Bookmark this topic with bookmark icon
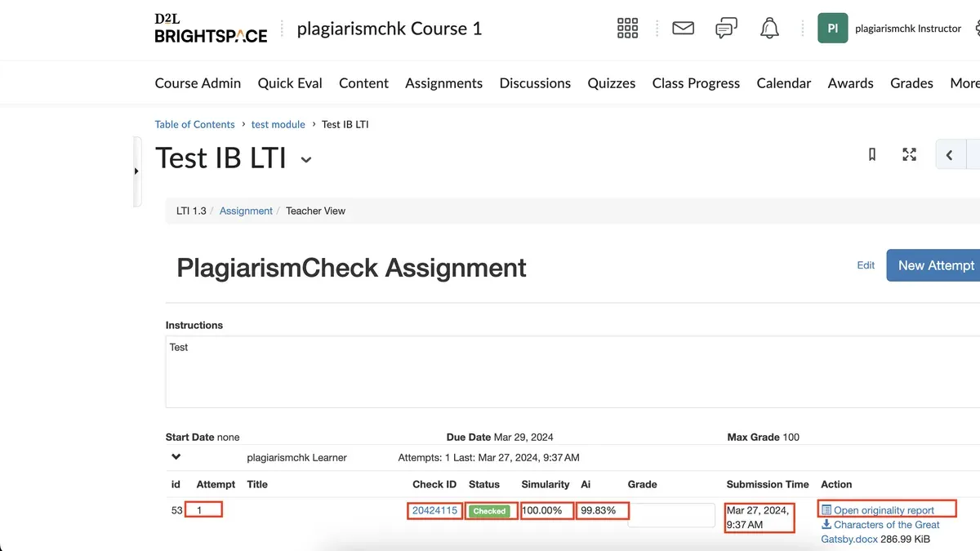The height and width of the screenshot is (551, 980). [x=872, y=154]
